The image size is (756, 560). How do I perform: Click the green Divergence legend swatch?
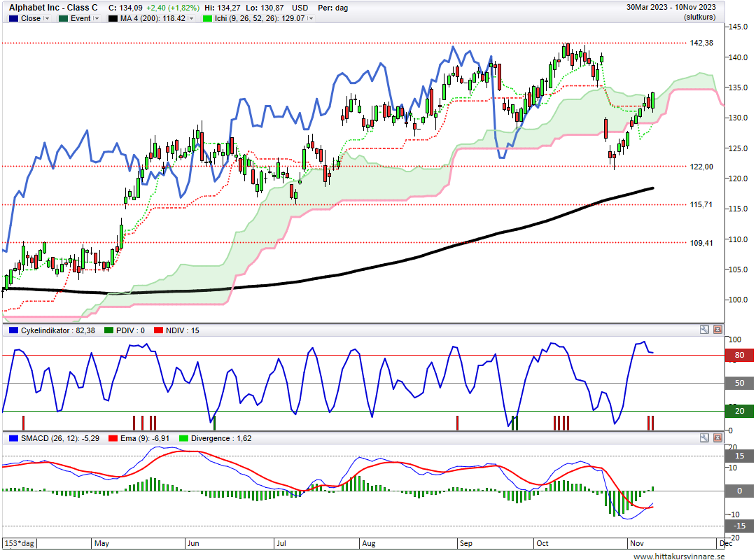[183, 438]
